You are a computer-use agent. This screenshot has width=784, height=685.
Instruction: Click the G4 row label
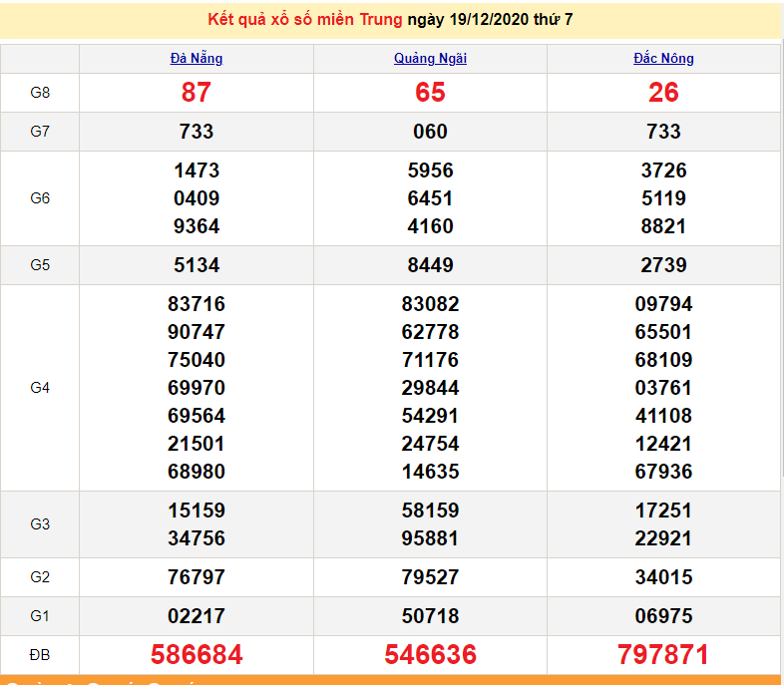(x=40, y=388)
